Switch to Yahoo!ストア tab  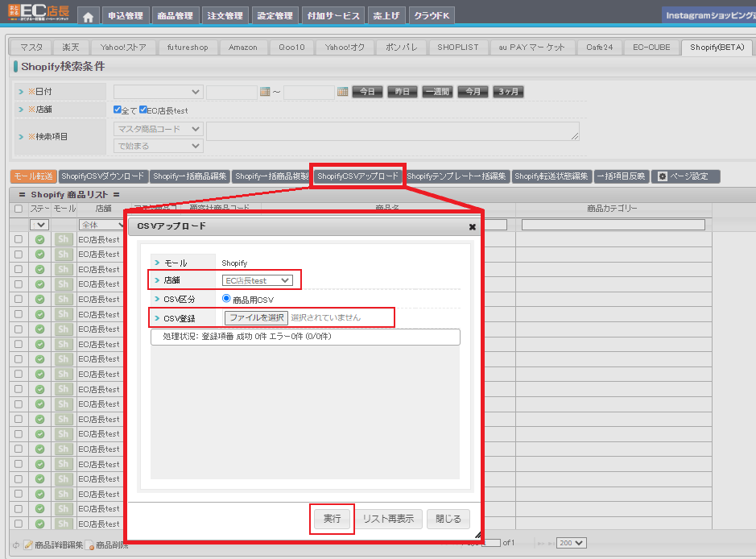(x=123, y=48)
